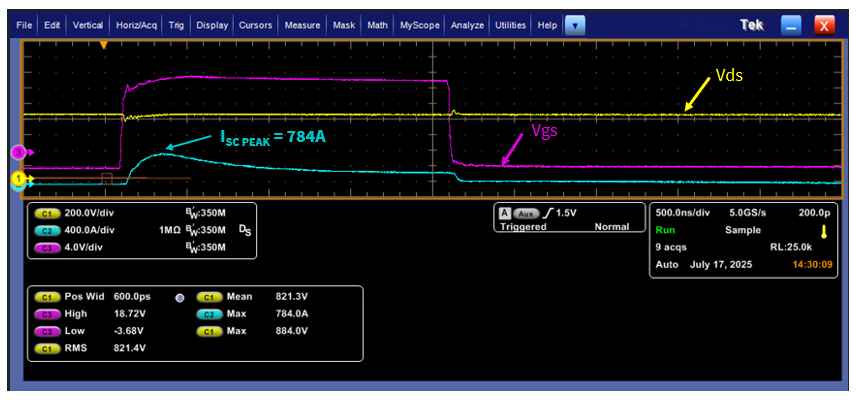Open the File menu
859x400 pixels.
(24, 25)
